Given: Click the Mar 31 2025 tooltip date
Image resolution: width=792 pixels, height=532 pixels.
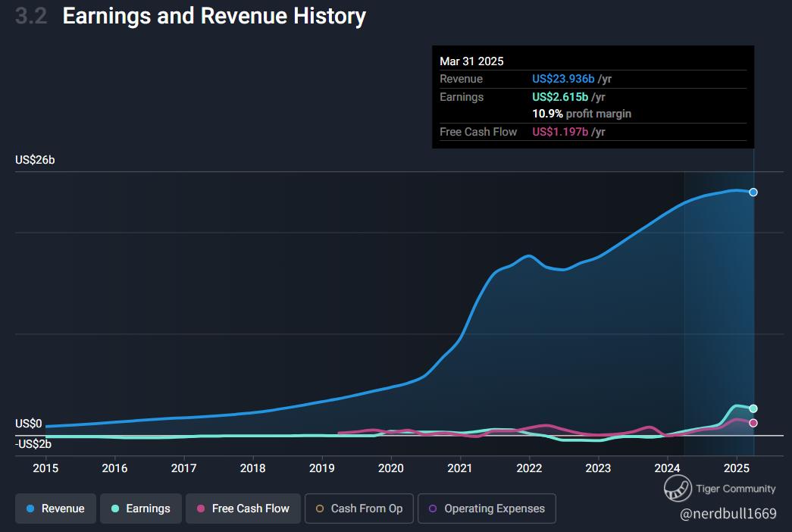Looking at the screenshot, I should tap(471, 61).
